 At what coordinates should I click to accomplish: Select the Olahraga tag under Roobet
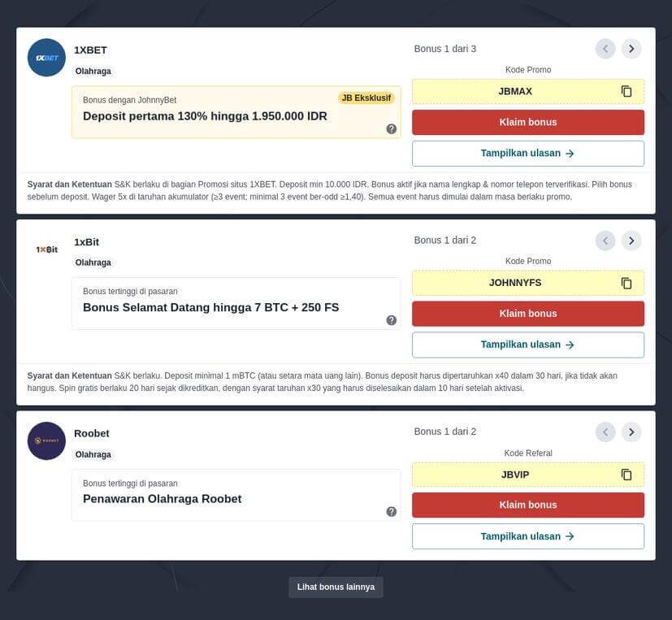tap(93, 454)
